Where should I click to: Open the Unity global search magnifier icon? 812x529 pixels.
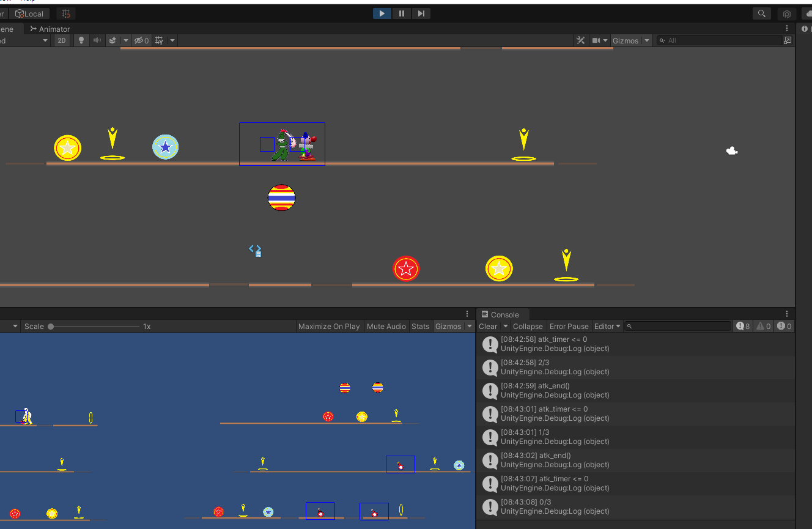pos(761,13)
